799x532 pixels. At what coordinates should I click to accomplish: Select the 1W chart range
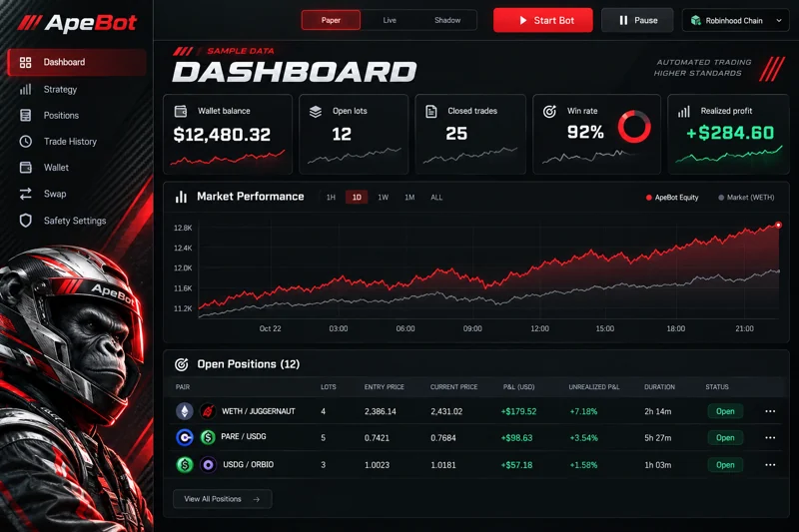[384, 197]
